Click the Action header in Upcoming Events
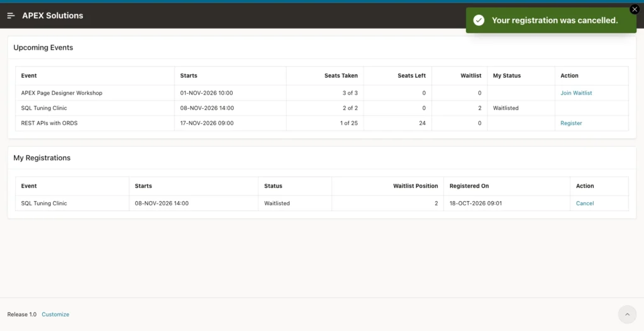The height and width of the screenshot is (331, 644). point(569,76)
